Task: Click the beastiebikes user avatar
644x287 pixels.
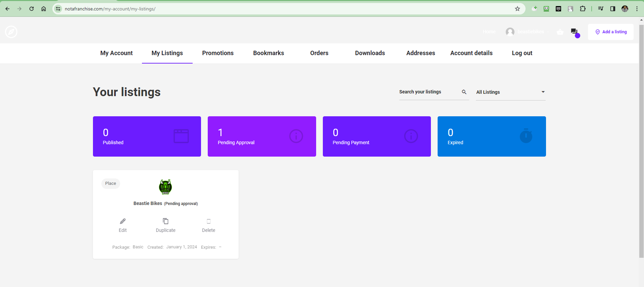Action: [510, 32]
